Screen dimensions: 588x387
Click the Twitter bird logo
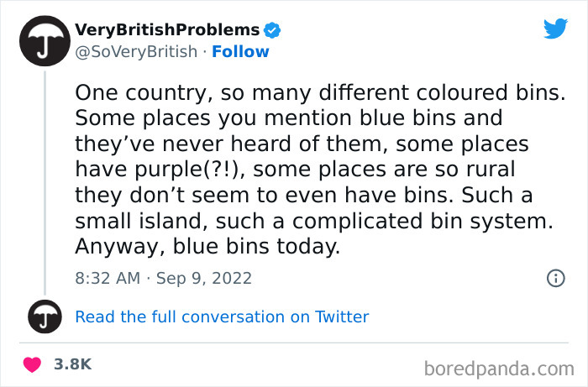coord(555,28)
